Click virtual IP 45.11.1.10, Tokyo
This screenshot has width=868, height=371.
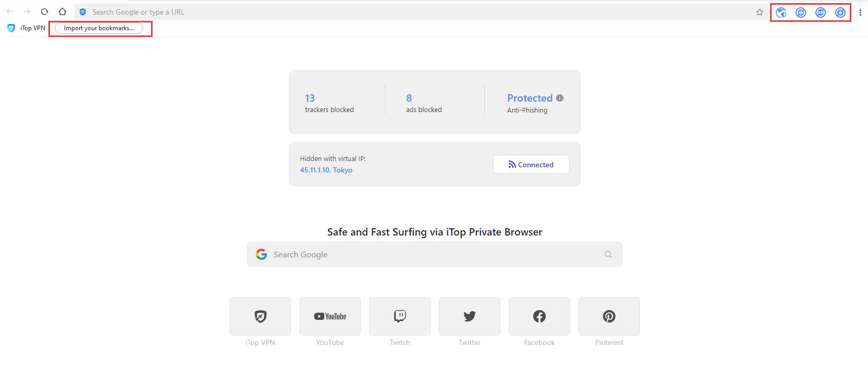pos(326,170)
